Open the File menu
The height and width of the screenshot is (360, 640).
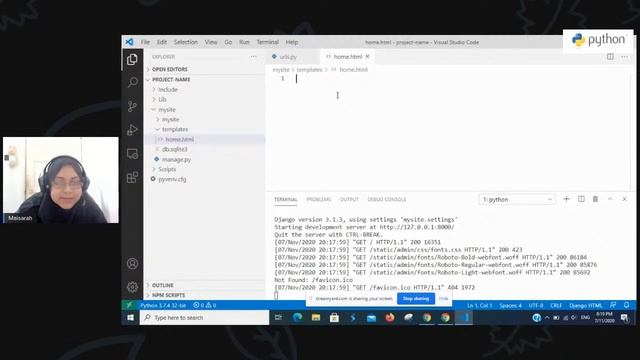tap(145, 42)
